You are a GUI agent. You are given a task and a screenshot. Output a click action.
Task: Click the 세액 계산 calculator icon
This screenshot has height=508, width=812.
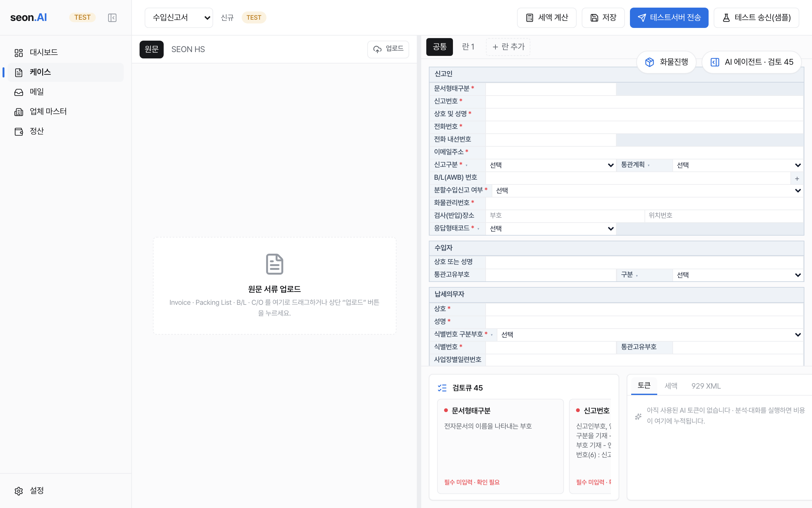coord(529,17)
